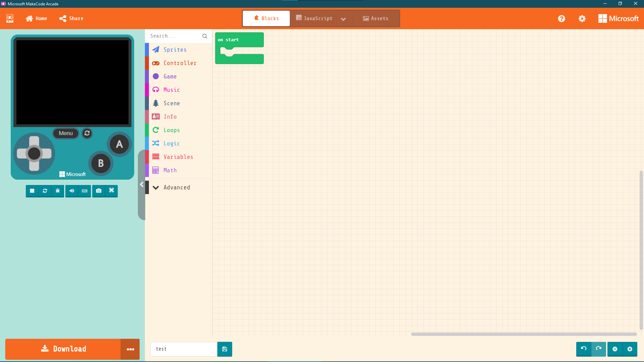The width and height of the screenshot is (644, 362).
Task: Toggle keyboard controls with the keyboard icon
Action: [x=85, y=191]
